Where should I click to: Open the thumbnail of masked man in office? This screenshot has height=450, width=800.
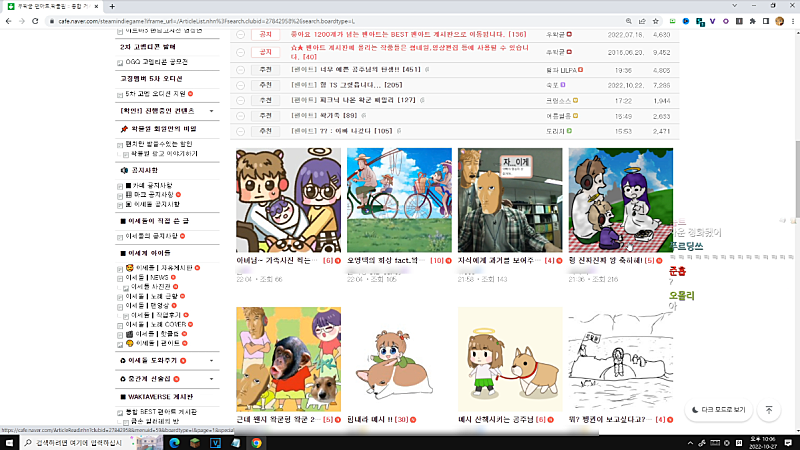point(510,200)
